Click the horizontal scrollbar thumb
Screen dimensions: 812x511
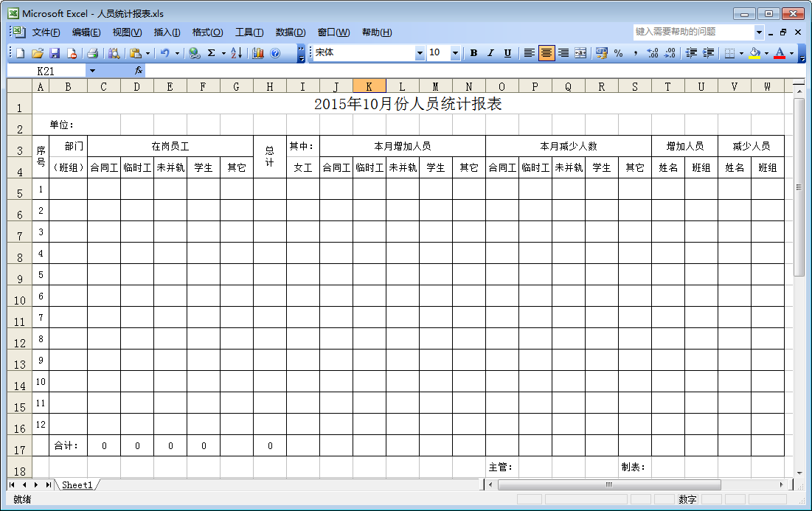coord(609,484)
